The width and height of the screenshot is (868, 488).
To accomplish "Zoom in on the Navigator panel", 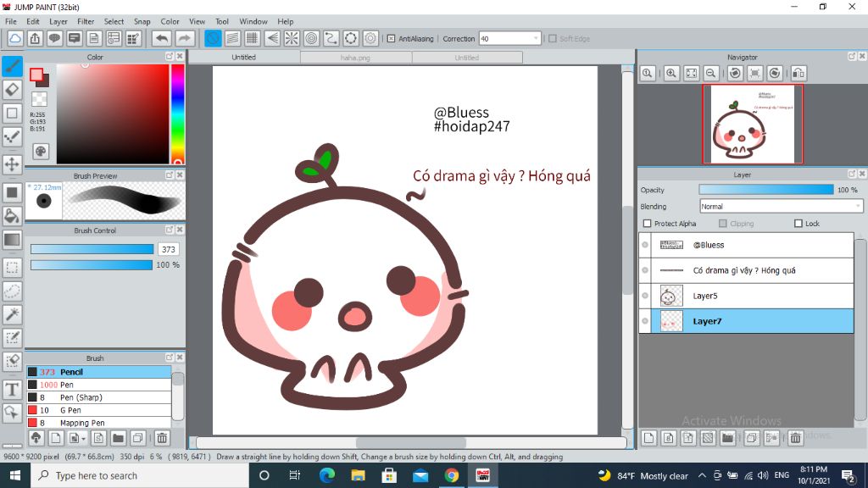I will pos(671,73).
